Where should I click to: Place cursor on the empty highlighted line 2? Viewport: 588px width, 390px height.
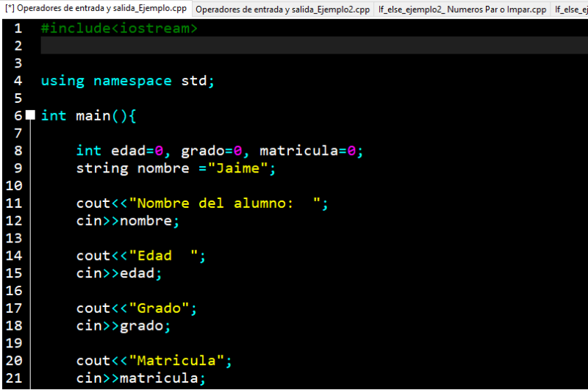click(x=294, y=46)
